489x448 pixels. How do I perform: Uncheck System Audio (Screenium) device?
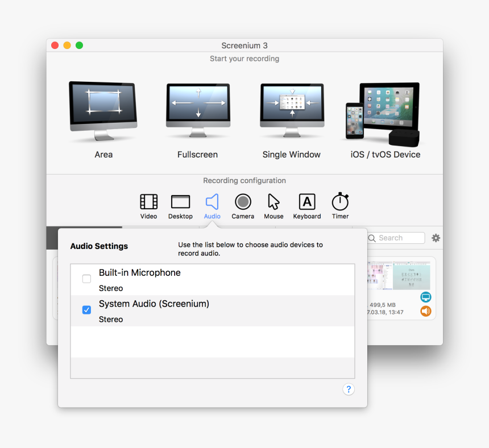[86, 310]
